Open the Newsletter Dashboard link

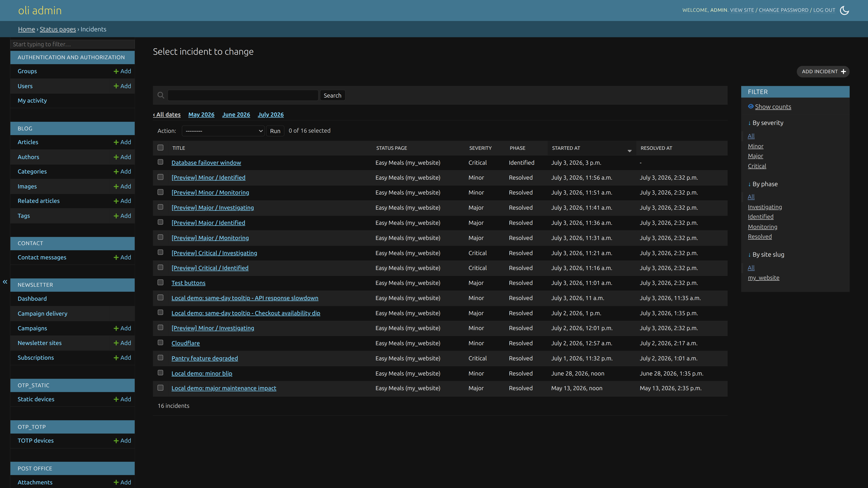tap(32, 299)
